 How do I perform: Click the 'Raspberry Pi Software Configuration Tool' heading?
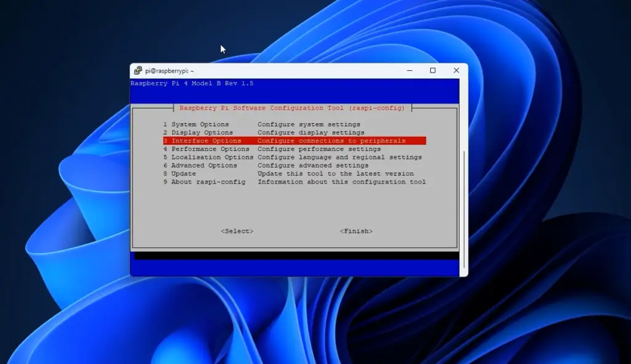click(292, 108)
